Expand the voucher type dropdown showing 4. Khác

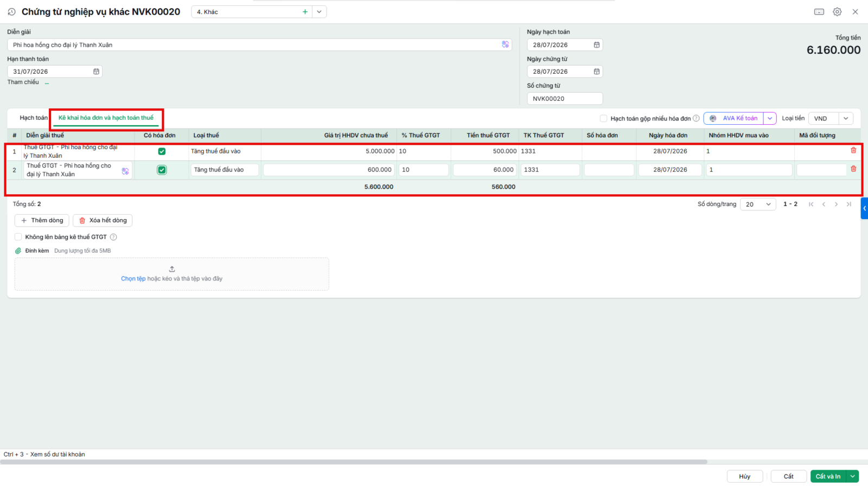pyautogui.click(x=319, y=12)
